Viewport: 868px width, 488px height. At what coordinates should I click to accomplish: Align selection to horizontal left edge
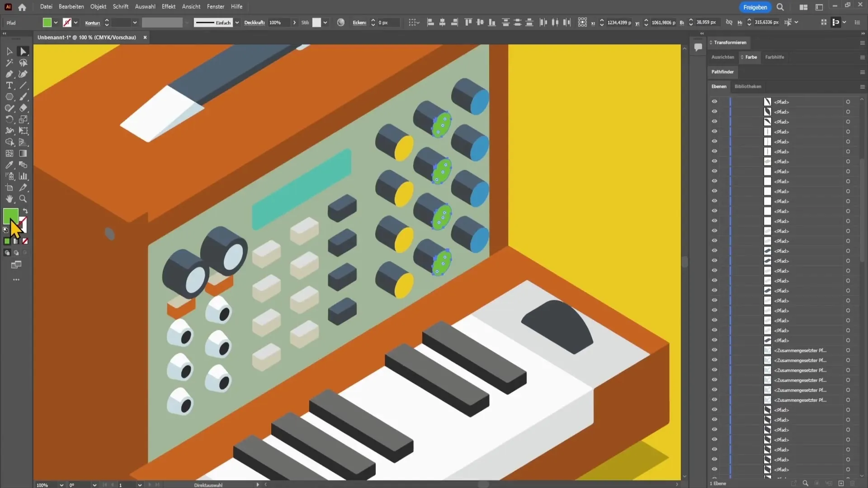click(430, 22)
